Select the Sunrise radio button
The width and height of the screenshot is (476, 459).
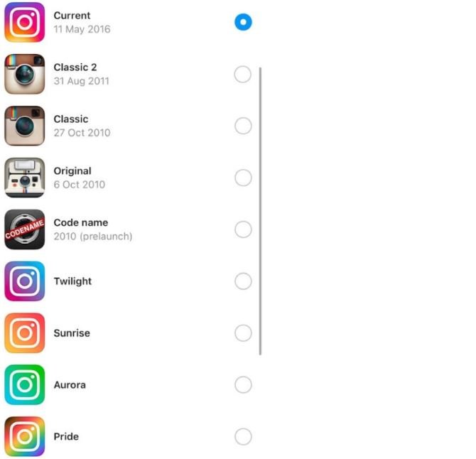pyautogui.click(x=243, y=333)
